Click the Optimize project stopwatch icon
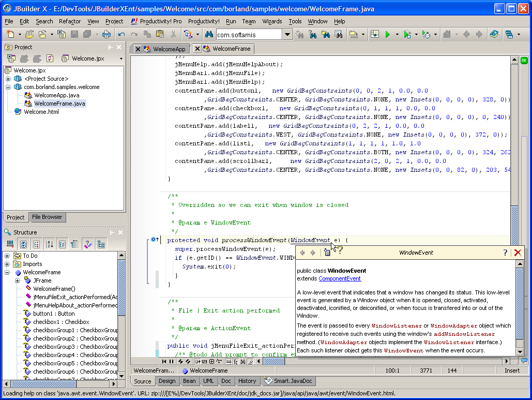Screen dimensions: 532x400 click(426, 34)
